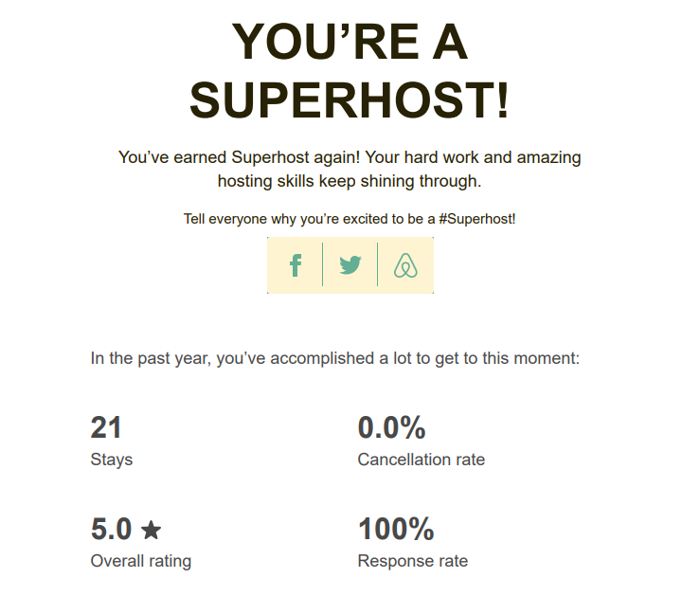Open the Airbnb logo share icon
The width and height of the screenshot is (700, 596).
point(405,265)
